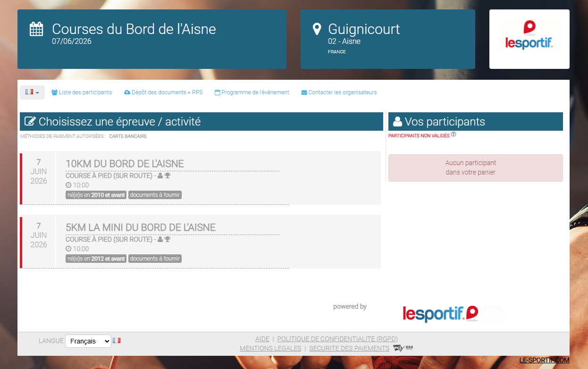Click the footer lesportif powered-by logo
This screenshot has width=588, height=369.
[x=440, y=313]
